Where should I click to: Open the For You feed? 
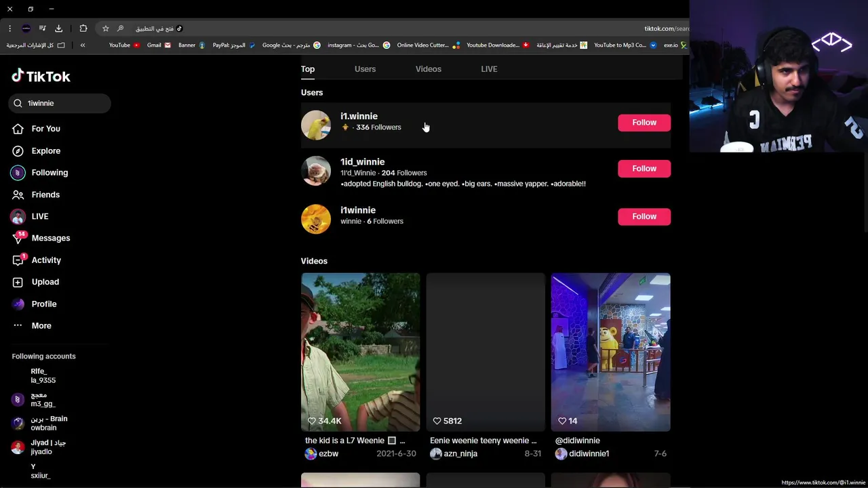[x=37, y=129]
